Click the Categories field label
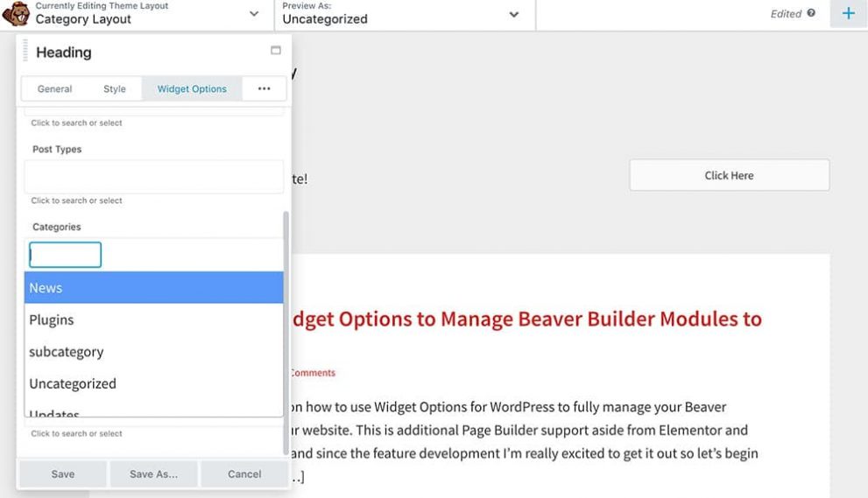This screenshot has width=868, height=498. [x=56, y=227]
